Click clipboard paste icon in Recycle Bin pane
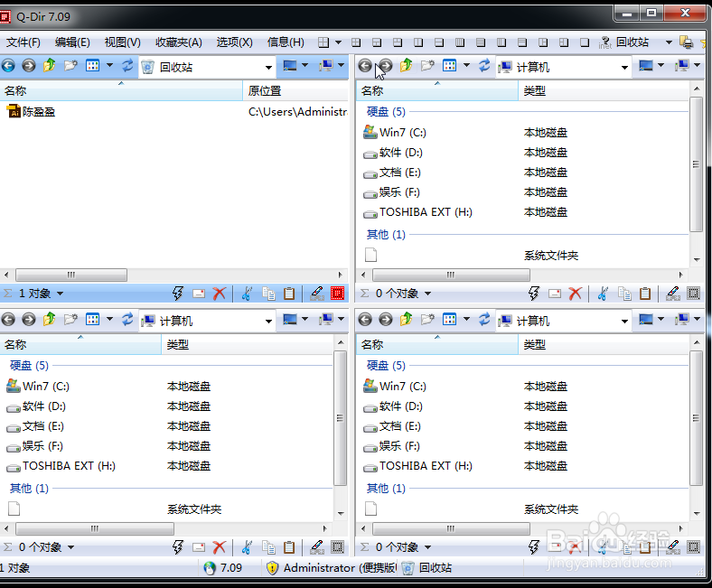This screenshot has width=712, height=588. coord(289,294)
